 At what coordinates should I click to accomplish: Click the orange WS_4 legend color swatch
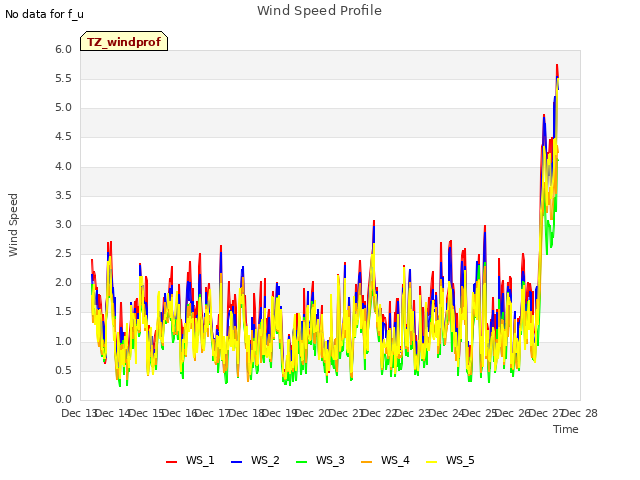pos(367,462)
